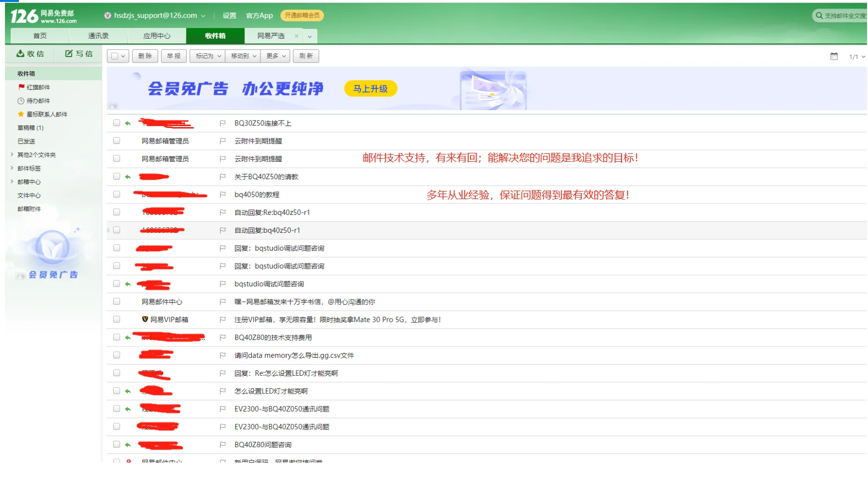The height and width of the screenshot is (477, 868).
Task: Check the BQ40Z80的技术支持费用 email checkbox
Action: coord(117,337)
